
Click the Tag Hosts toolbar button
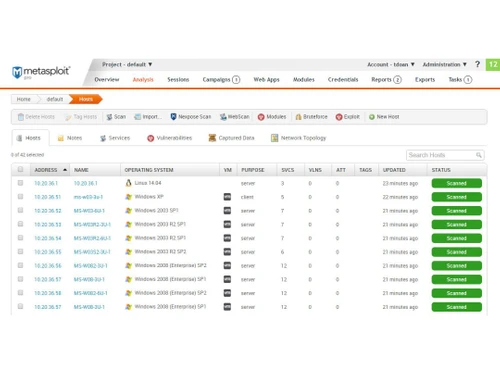(81, 117)
